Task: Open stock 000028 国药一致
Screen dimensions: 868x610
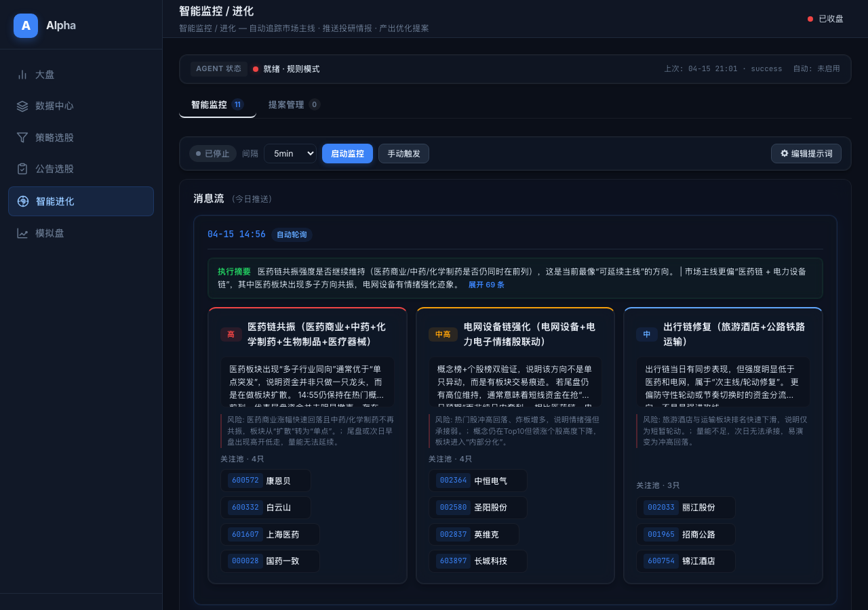Action: pyautogui.click(x=270, y=561)
